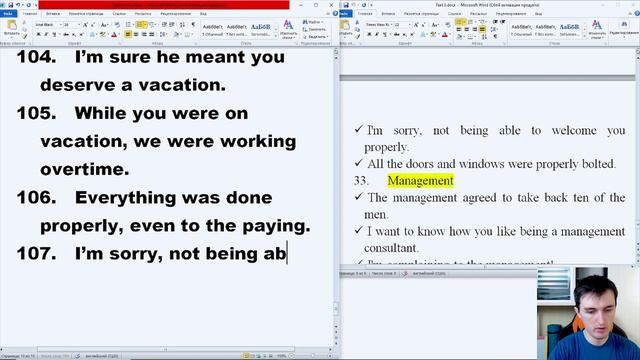Click Find button in left Word window

point(313,22)
